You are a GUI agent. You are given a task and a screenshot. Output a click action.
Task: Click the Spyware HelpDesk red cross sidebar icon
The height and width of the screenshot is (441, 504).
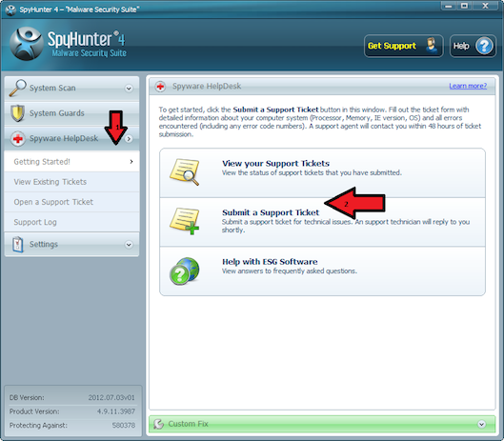pos(18,138)
